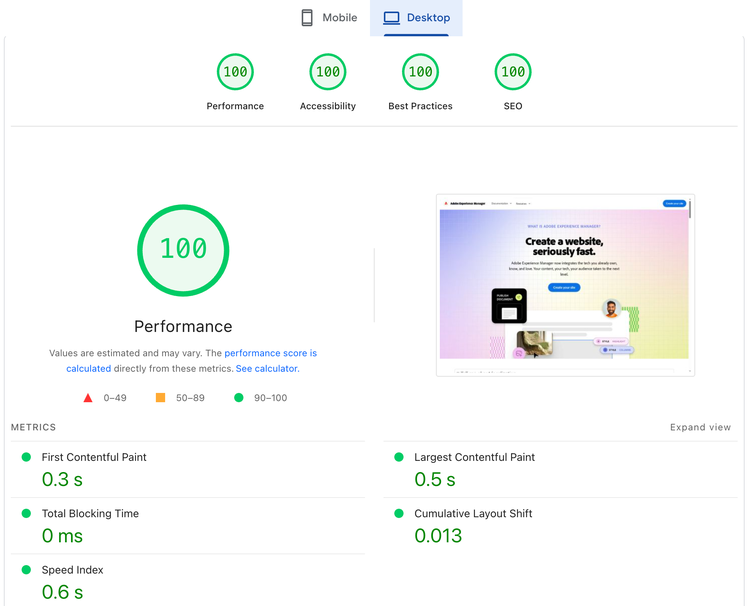The width and height of the screenshot is (750, 606).
Task: Click the page screenshot thumbnail
Action: click(565, 285)
